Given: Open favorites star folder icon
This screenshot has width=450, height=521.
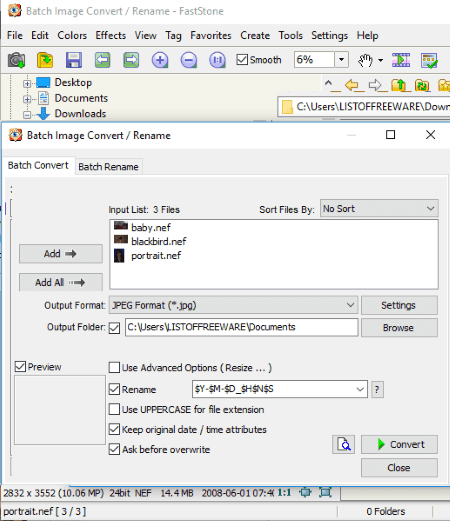Looking at the screenshot, I should pos(444,85).
